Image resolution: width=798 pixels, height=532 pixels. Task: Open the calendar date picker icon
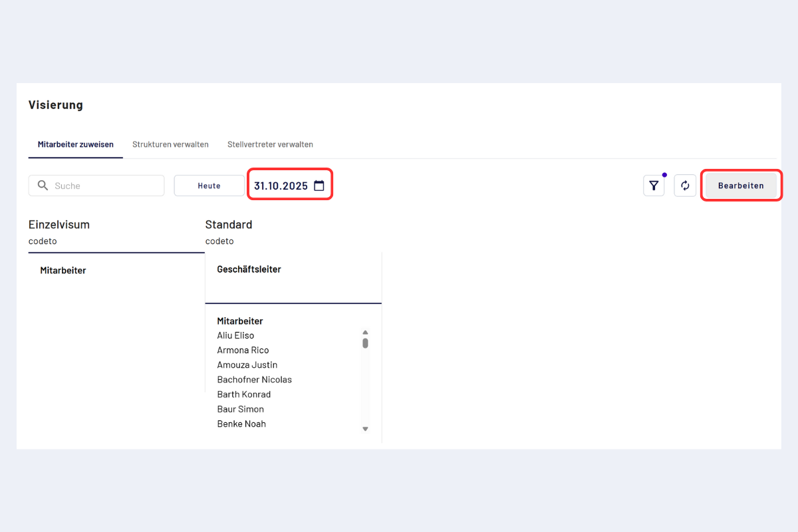click(x=319, y=186)
